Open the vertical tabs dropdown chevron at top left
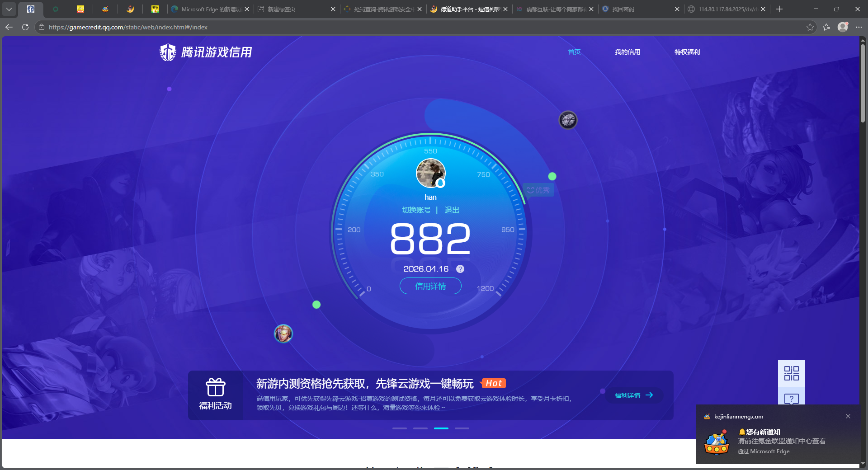 pyautogui.click(x=9, y=9)
